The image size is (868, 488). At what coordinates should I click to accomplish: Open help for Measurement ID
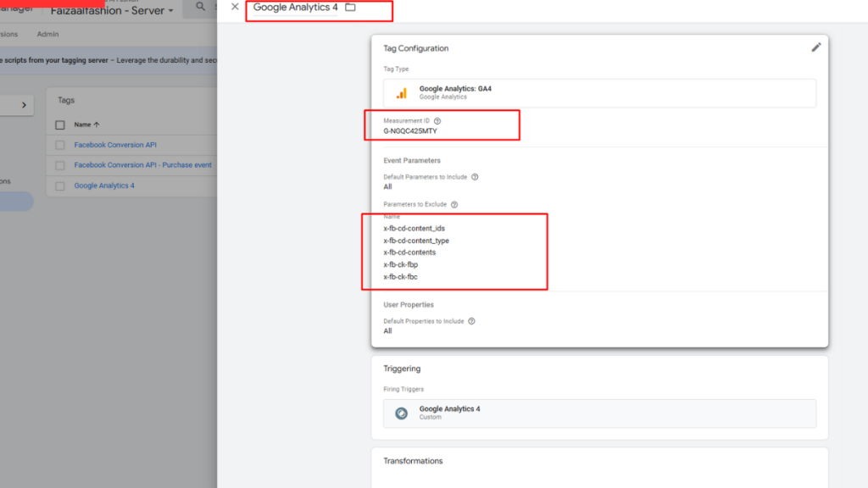pyautogui.click(x=437, y=120)
